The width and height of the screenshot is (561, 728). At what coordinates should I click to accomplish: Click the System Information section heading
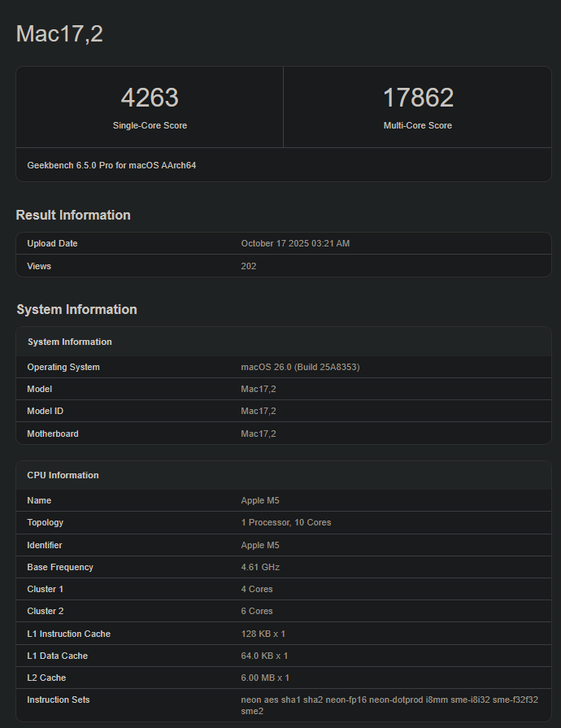click(x=76, y=310)
